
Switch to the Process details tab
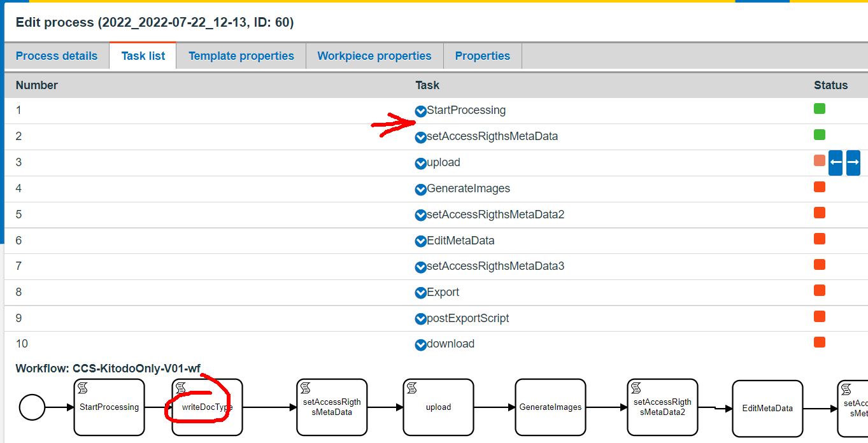tap(56, 55)
